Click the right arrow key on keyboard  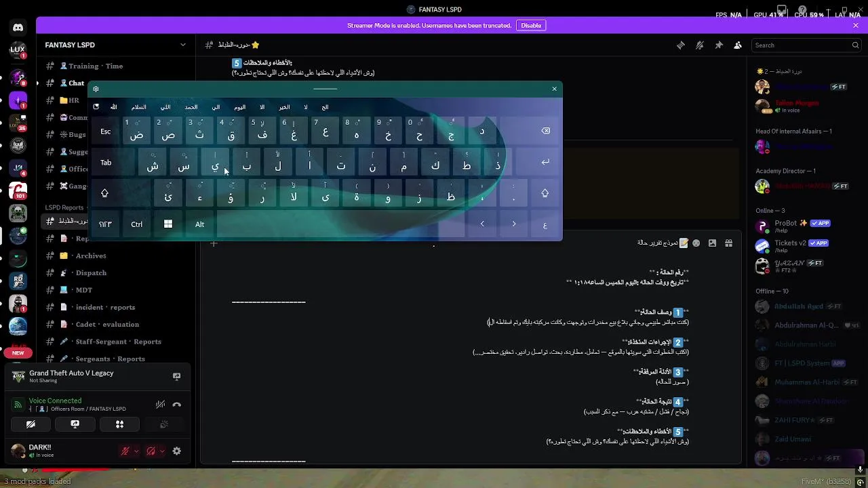pyautogui.click(x=513, y=224)
